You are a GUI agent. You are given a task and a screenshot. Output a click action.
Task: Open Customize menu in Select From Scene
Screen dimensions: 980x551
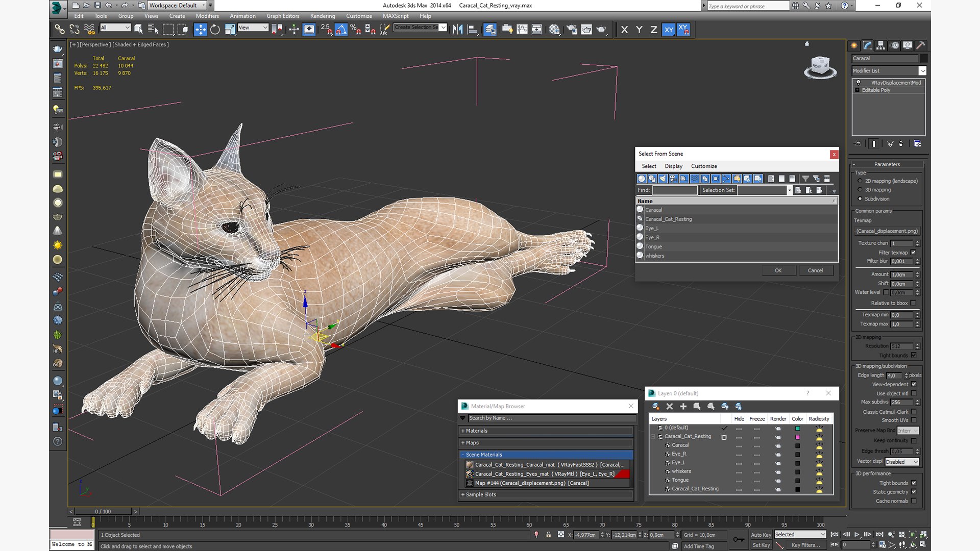704,166
